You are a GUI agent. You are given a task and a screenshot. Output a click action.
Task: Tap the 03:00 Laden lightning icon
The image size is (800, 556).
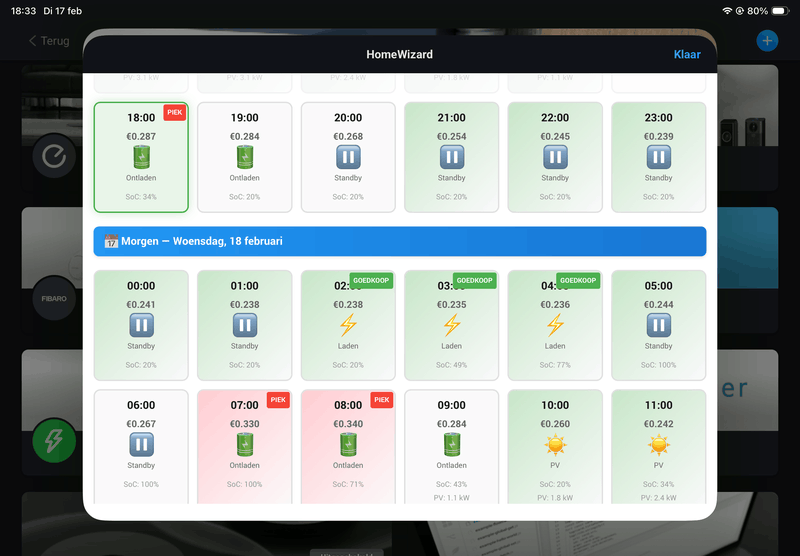452,325
